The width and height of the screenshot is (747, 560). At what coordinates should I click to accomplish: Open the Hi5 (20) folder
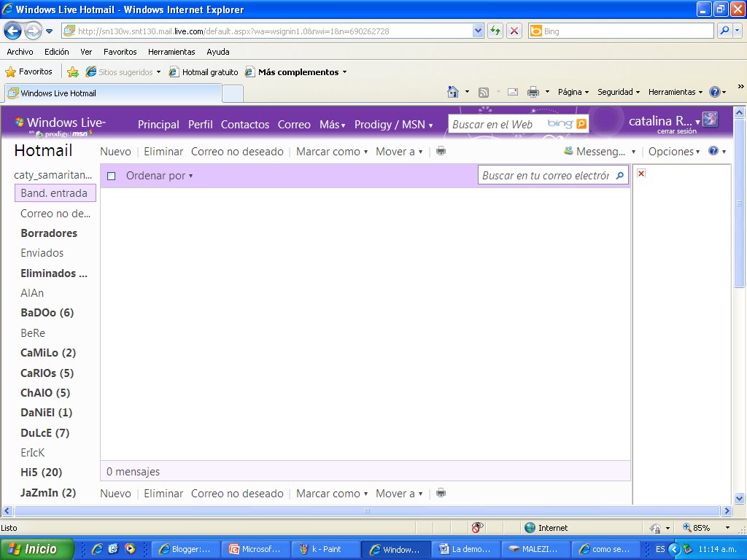point(42,472)
